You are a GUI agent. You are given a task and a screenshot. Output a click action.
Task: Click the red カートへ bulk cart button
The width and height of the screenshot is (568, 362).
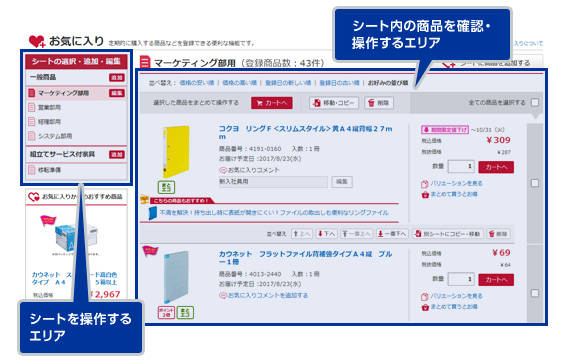(x=272, y=103)
